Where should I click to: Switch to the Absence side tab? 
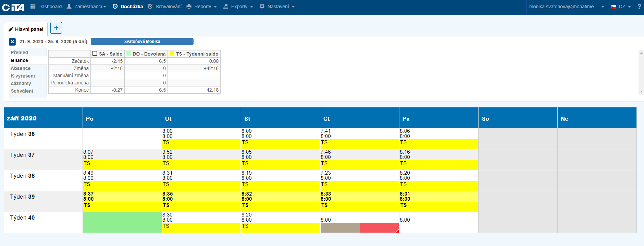(x=21, y=68)
